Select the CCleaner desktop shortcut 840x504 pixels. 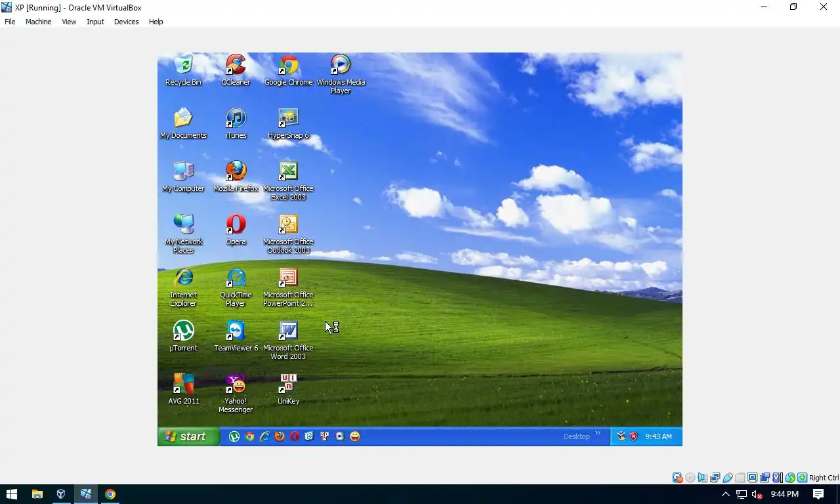pos(236,70)
